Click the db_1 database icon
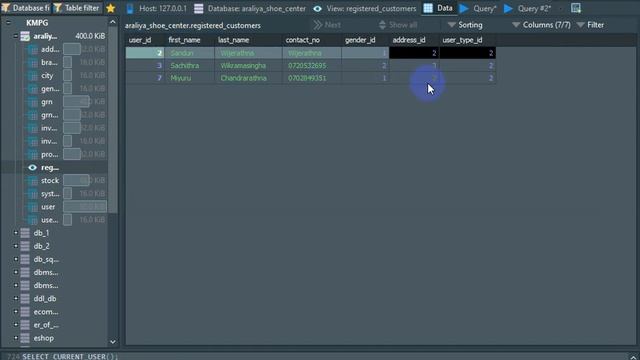Viewport: 640px width, 360px height. click(x=25, y=233)
